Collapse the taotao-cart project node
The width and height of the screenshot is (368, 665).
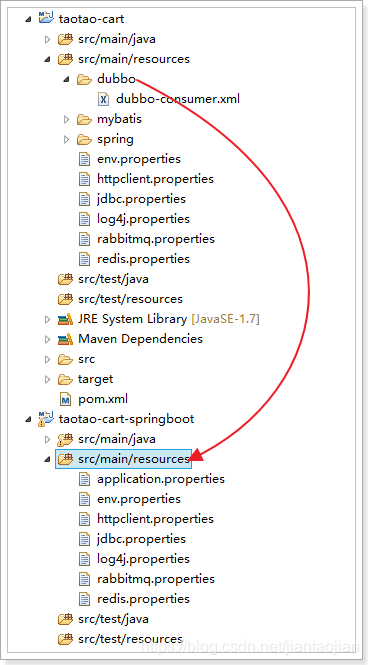pyautogui.click(x=28, y=19)
